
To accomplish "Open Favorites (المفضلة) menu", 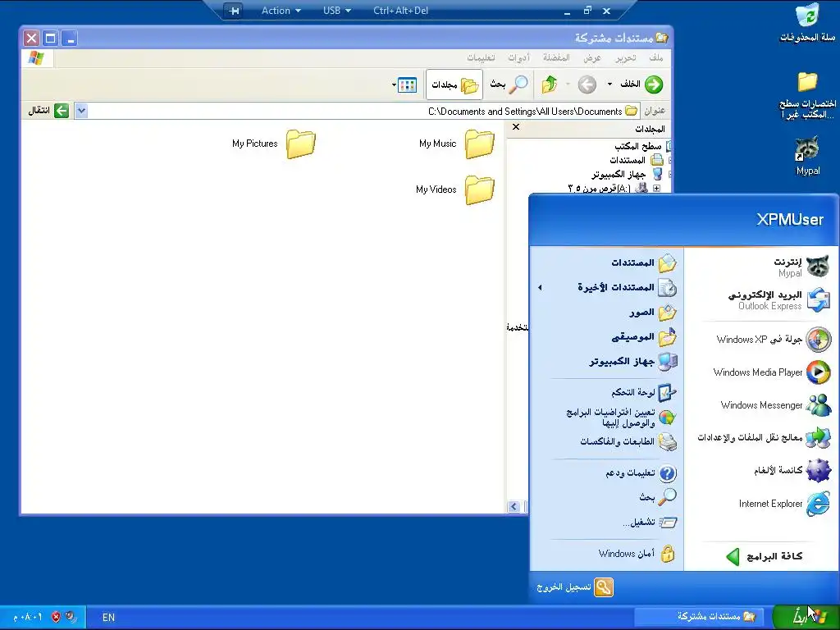I will pos(556,58).
